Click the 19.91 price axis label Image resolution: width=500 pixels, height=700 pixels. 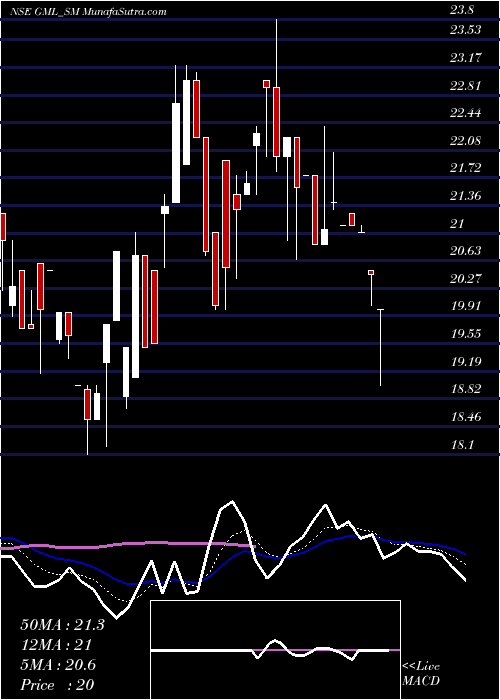point(467,306)
